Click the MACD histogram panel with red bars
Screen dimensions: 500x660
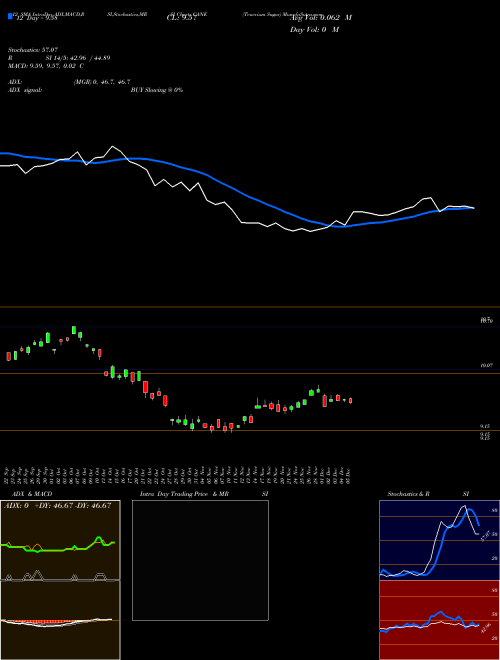[60, 620]
